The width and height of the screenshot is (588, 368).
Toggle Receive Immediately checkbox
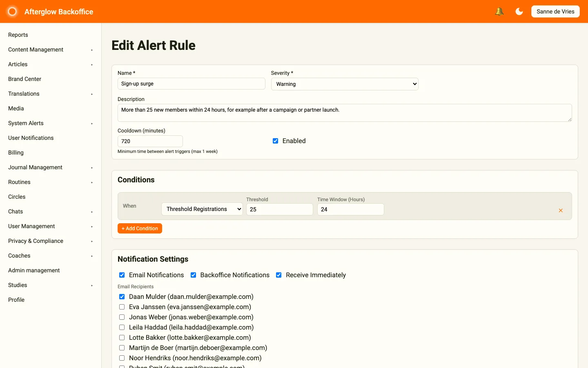tap(279, 275)
